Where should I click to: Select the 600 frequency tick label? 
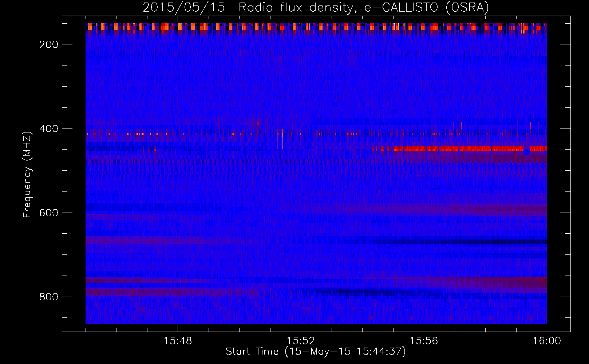pyautogui.click(x=49, y=213)
